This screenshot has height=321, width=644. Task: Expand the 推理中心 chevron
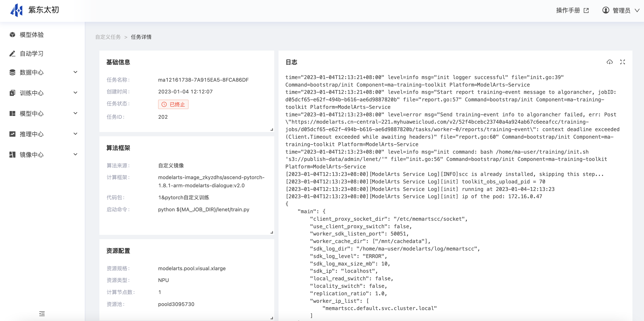tap(75, 133)
